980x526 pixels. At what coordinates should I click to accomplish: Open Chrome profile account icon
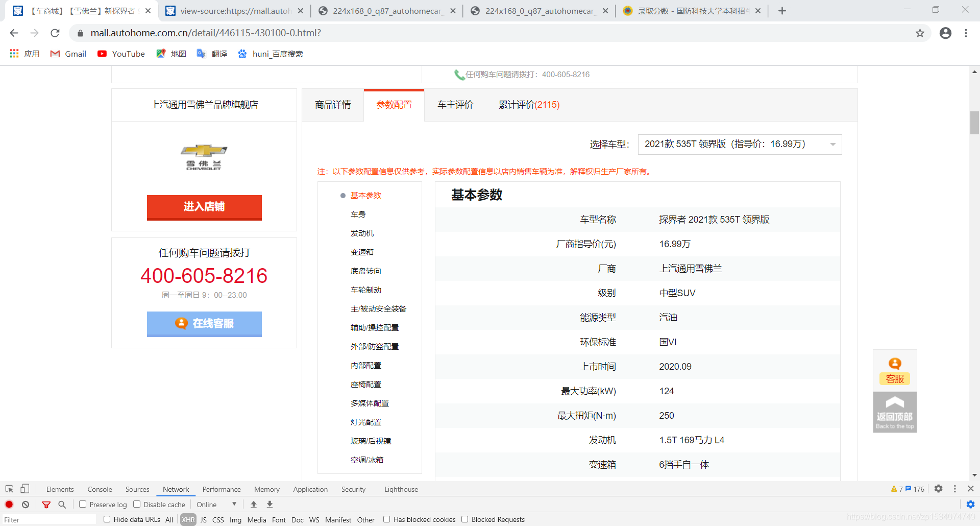945,33
